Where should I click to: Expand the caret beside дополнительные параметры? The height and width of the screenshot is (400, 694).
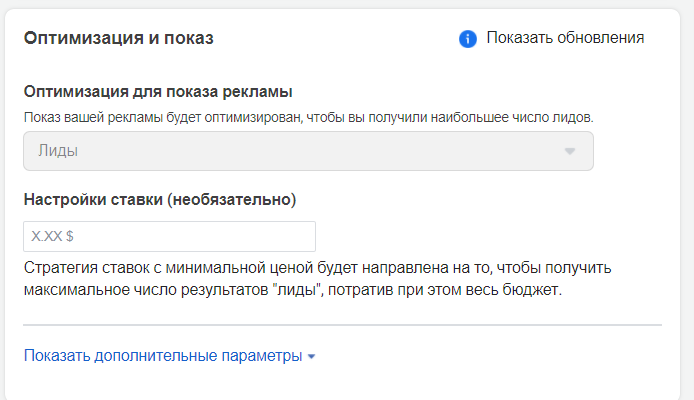point(312,356)
